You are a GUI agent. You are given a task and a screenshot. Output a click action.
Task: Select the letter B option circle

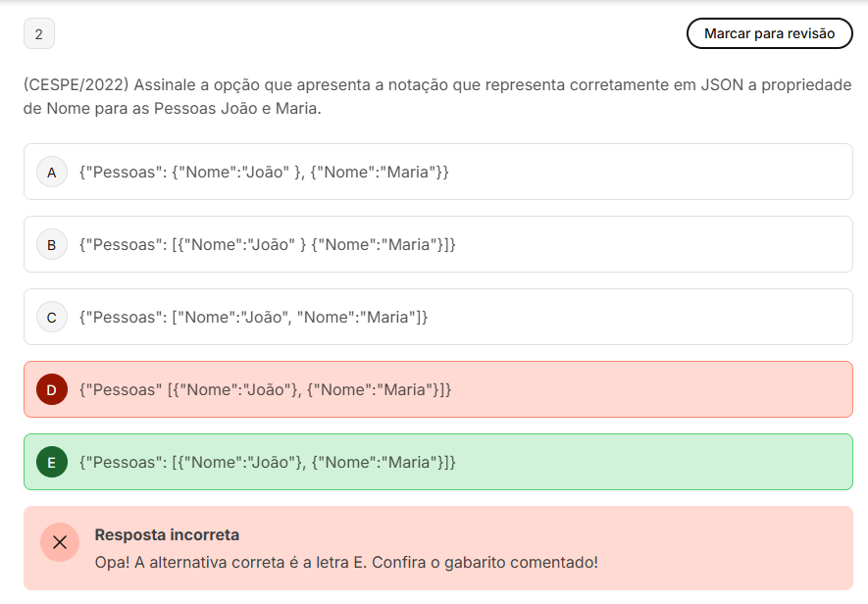coord(52,245)
